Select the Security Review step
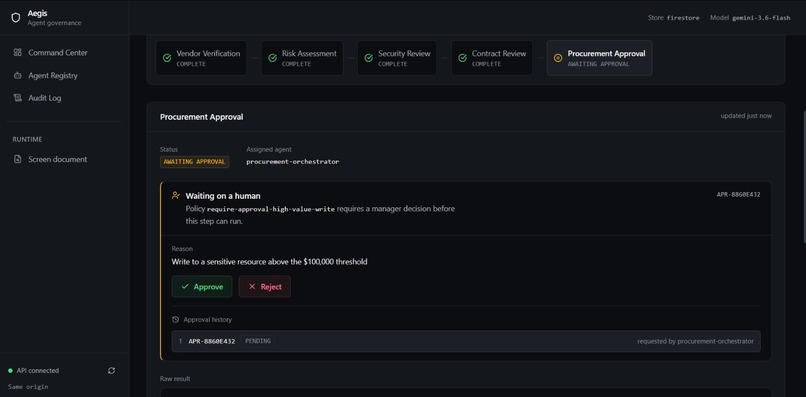This screenshot has width=806, height=397. 397,58
